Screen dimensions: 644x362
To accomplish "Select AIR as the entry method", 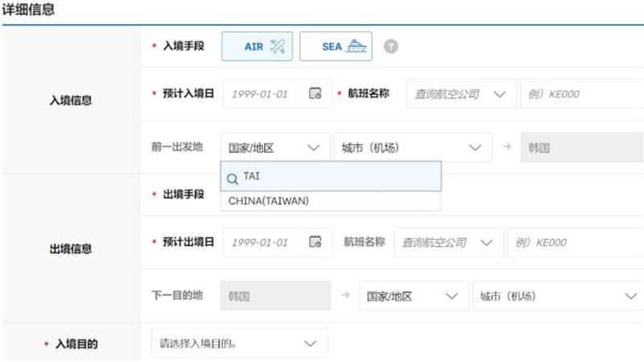I will 257,47.
